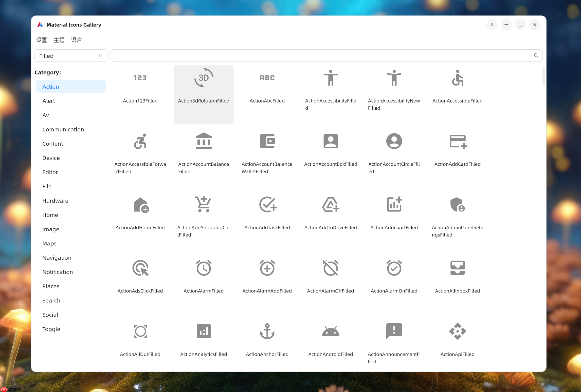Select the ActionAlarmOffFilled icon
This screenshot has height=392, width=581.
point(331,268)
